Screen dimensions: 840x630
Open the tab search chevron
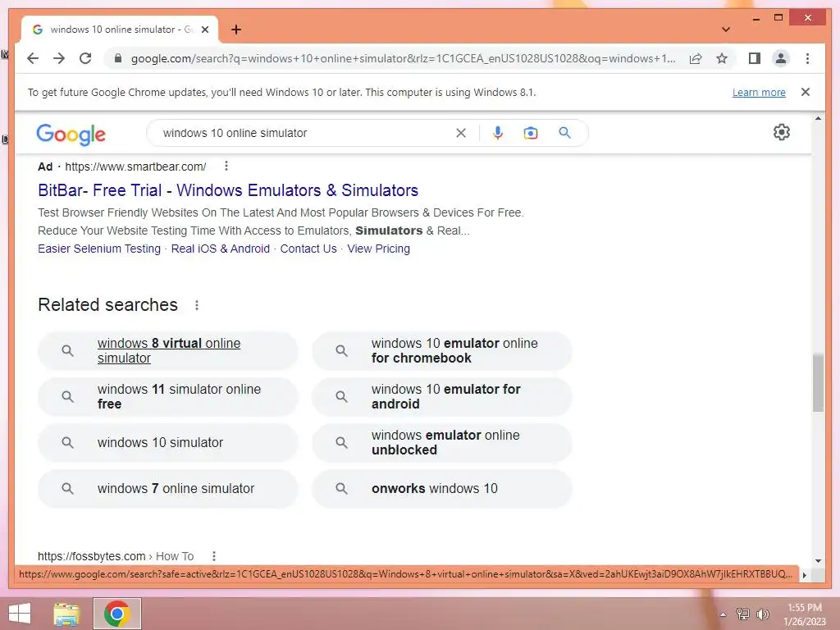click(726, 30)
